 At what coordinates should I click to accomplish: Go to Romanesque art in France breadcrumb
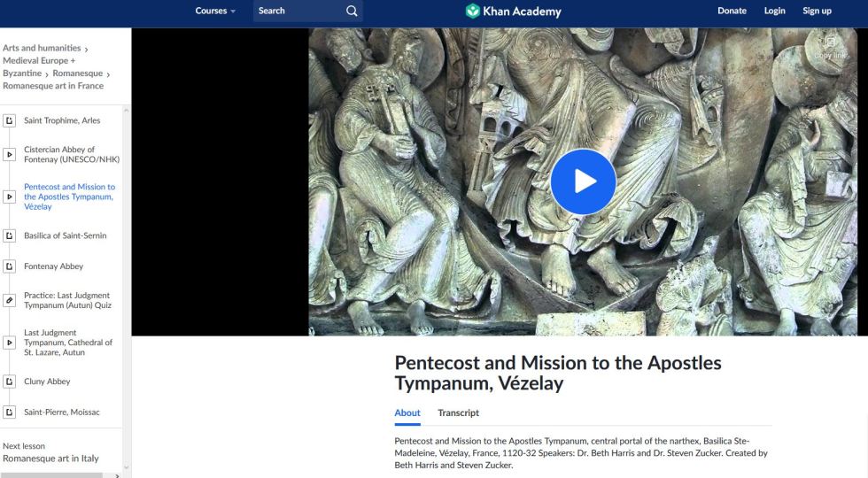tap(53, 86)
